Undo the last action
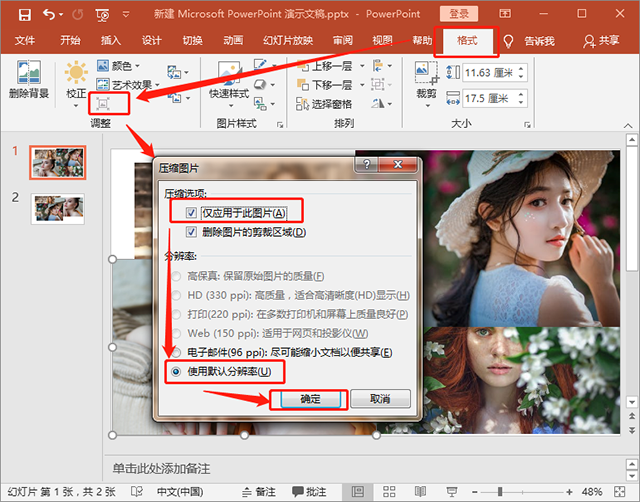The width and height of the screenshot is (640, 502). (49, 15)
